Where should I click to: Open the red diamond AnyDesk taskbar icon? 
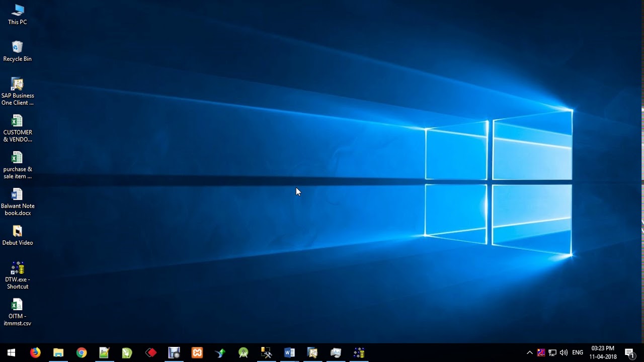[x=151, y=352]
